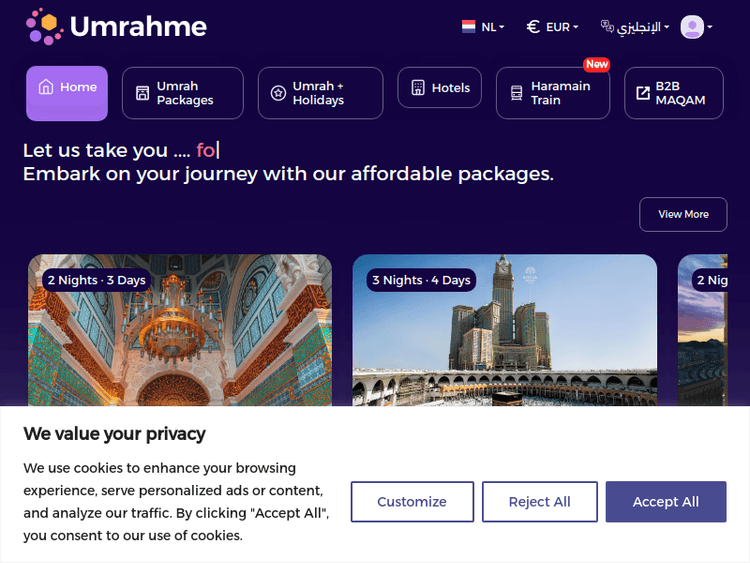750x563 pixels.
Task: Click the Haramain Train icon
Action: coord(516,93)
